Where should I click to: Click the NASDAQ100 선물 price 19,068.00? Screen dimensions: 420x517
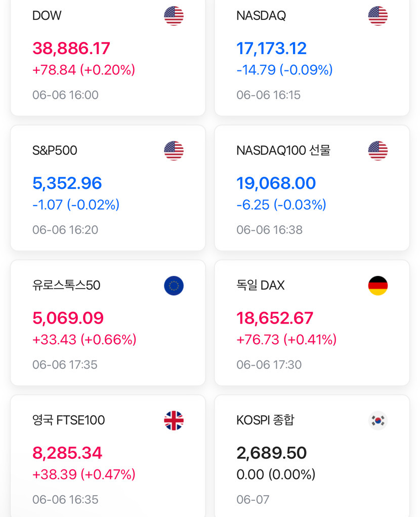pos(276,183)
